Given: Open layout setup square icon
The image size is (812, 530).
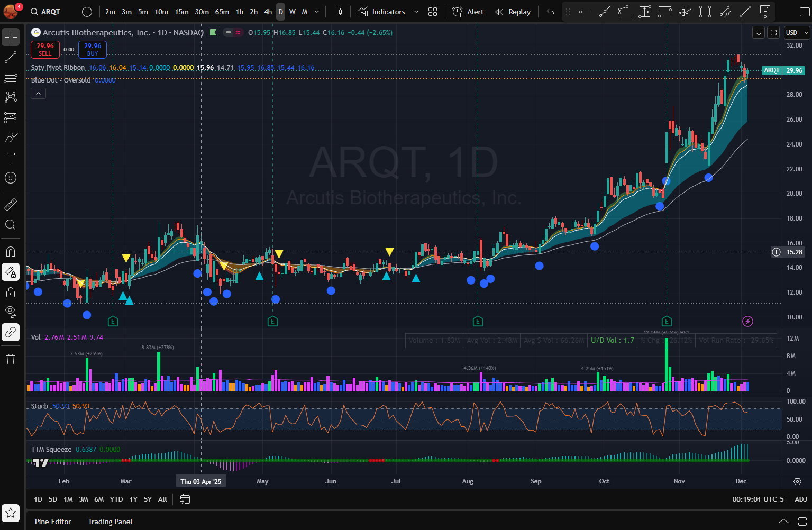Looking at the screenshot, I should coord(804,12).
